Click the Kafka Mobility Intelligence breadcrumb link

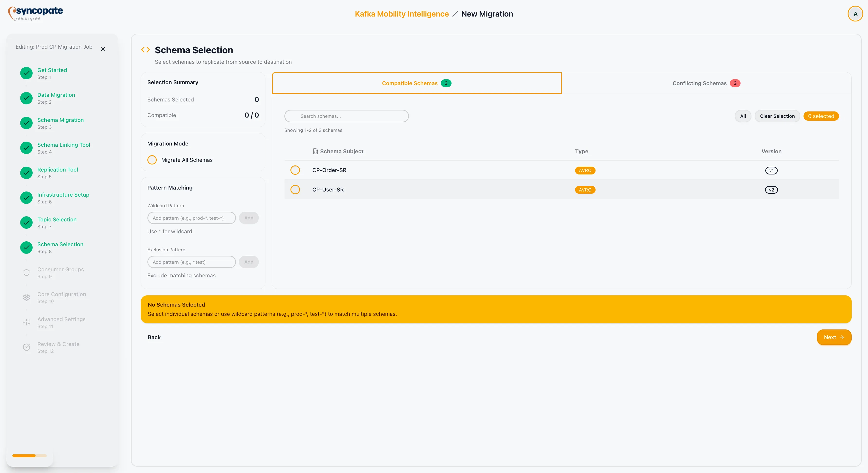[x=402, y=14]
